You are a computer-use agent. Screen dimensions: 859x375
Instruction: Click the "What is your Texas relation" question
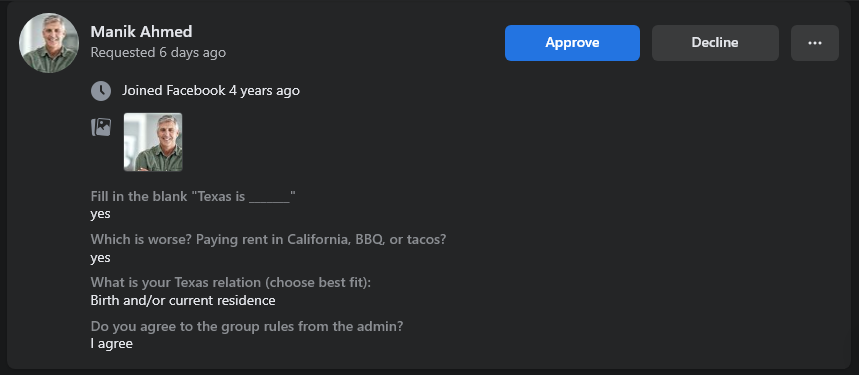tap(231, 282)
